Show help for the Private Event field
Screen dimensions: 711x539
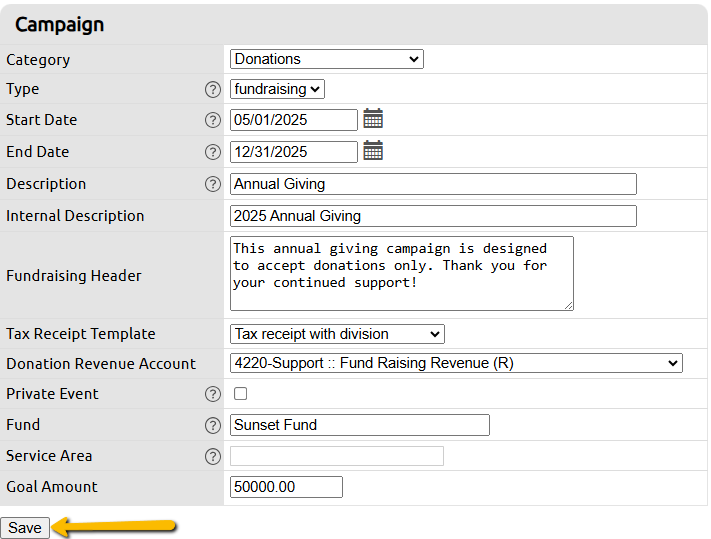coord(213,394)
